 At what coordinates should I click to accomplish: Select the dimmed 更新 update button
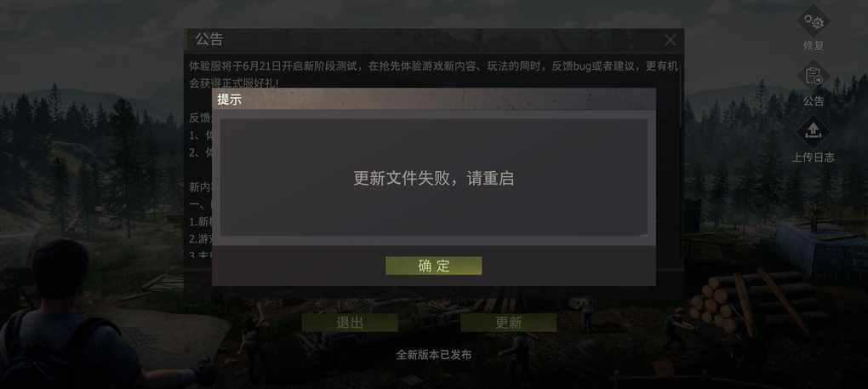pos(508,323)
